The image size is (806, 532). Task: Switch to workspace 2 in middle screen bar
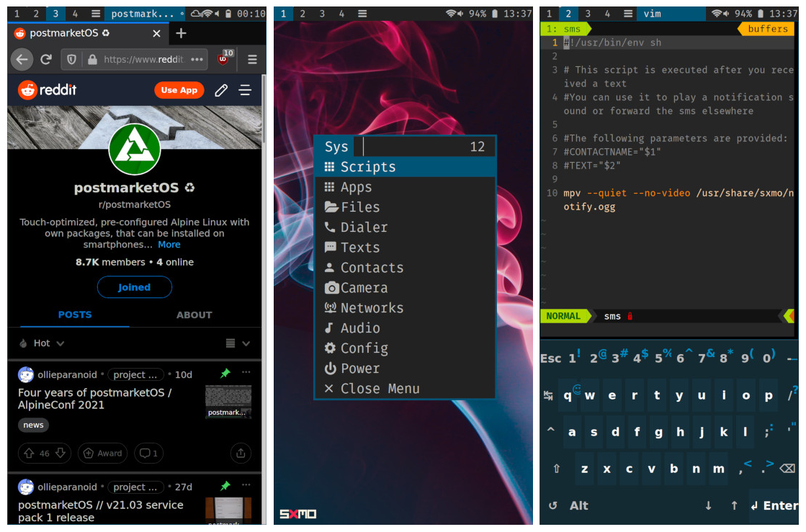pyautogui.click(x=303, y=14)
